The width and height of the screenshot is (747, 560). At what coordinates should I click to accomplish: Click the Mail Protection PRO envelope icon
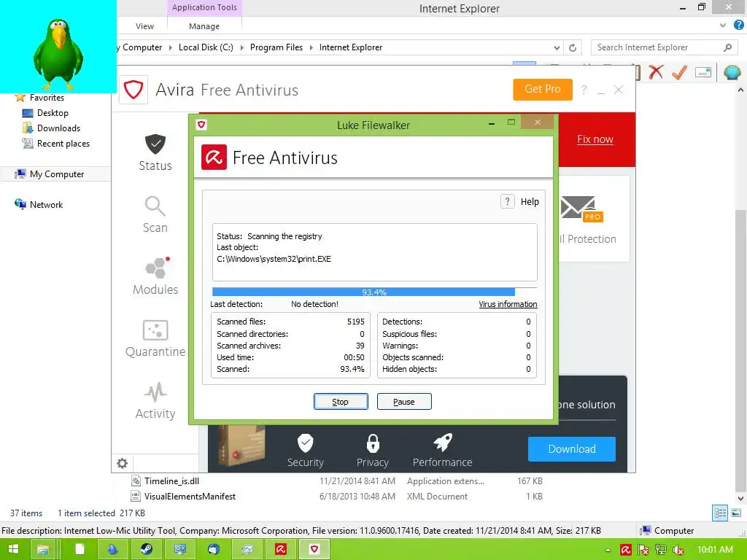tap(581, 208)
